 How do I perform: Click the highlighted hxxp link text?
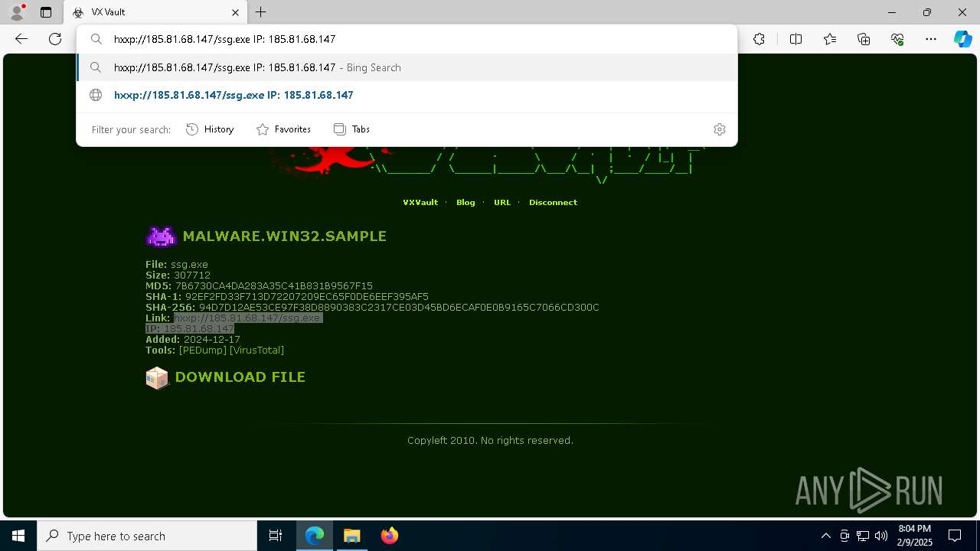[248, 318]
